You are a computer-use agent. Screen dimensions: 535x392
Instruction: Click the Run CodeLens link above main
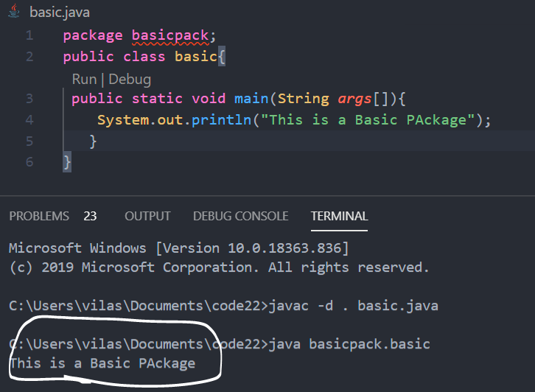pyautogui.click(x=84, y=79)
